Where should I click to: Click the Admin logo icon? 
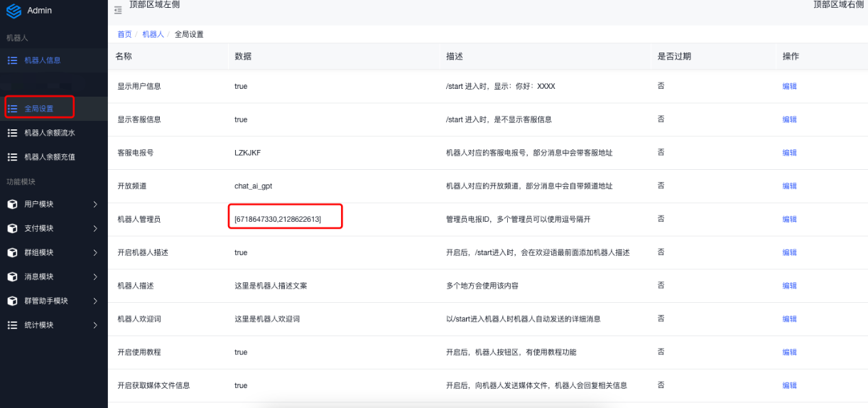coord(13,11)
